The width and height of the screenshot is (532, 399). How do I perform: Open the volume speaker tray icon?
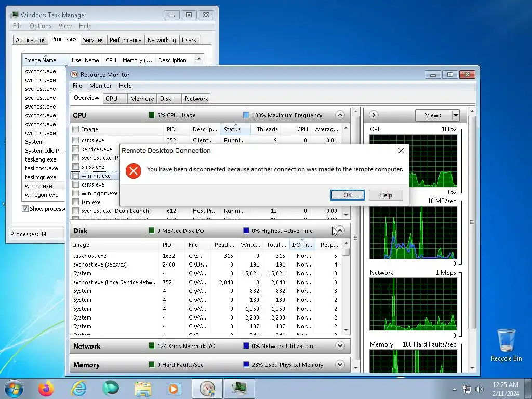480,389
